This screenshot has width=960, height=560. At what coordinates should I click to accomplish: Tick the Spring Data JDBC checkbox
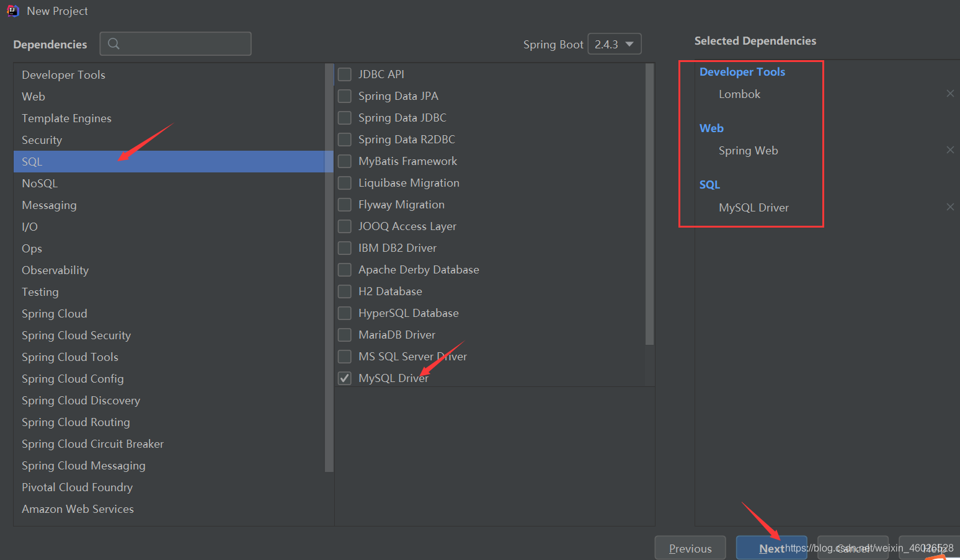click(345, 118)
